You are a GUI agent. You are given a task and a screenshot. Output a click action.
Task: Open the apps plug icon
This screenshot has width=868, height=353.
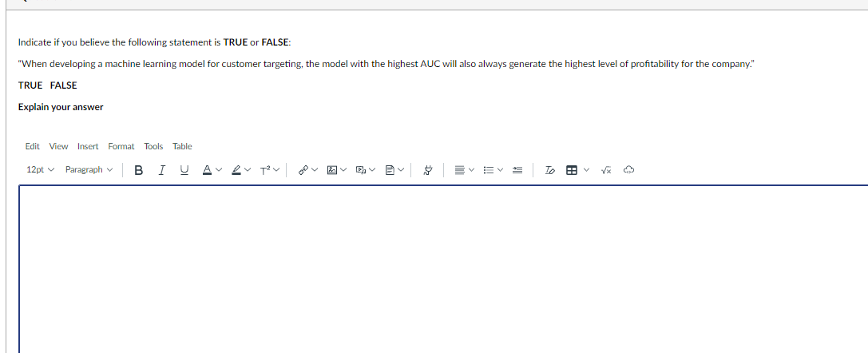pos(427,170)
